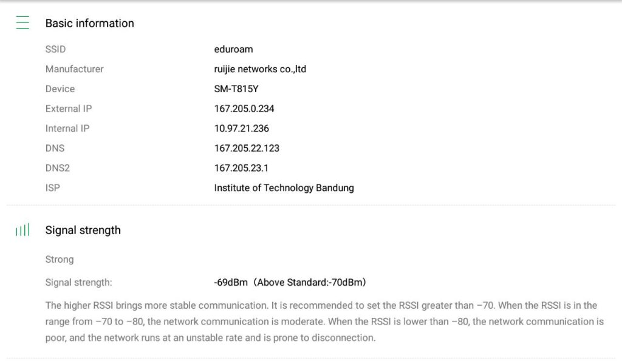The width and height of the screenshot is (622, 364).
Task: Select the DNS2 address 167.205.23.1
Action: 242,168
